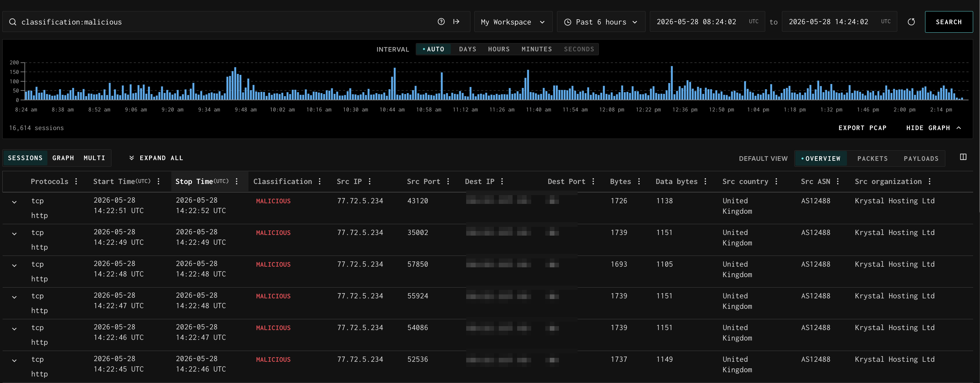This screenshot has height=383, width=980.
Task: Click the Default View label
Action: pos(763,158)
